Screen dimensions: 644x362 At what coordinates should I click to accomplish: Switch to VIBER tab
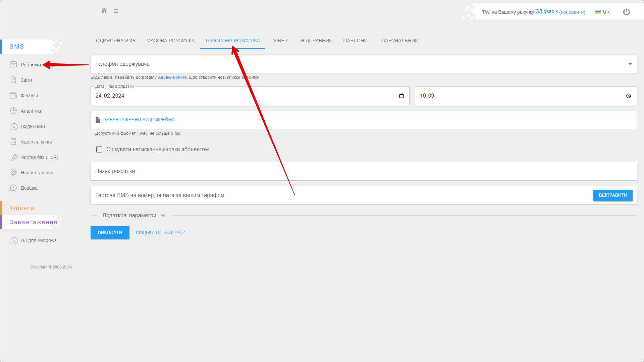(280, 41)
